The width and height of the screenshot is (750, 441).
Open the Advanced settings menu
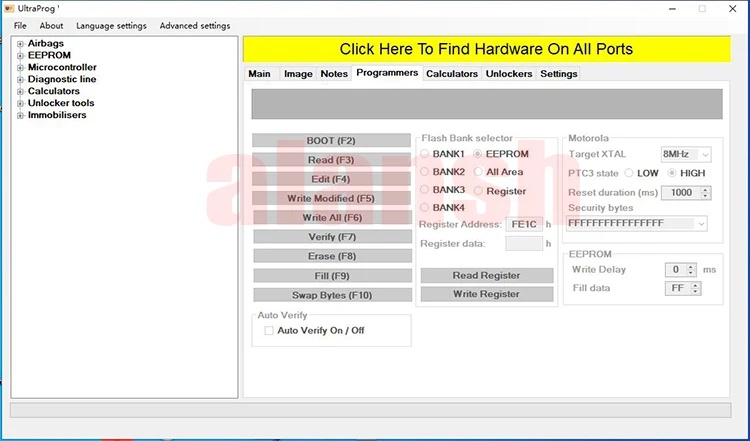[x=195, y=26]
